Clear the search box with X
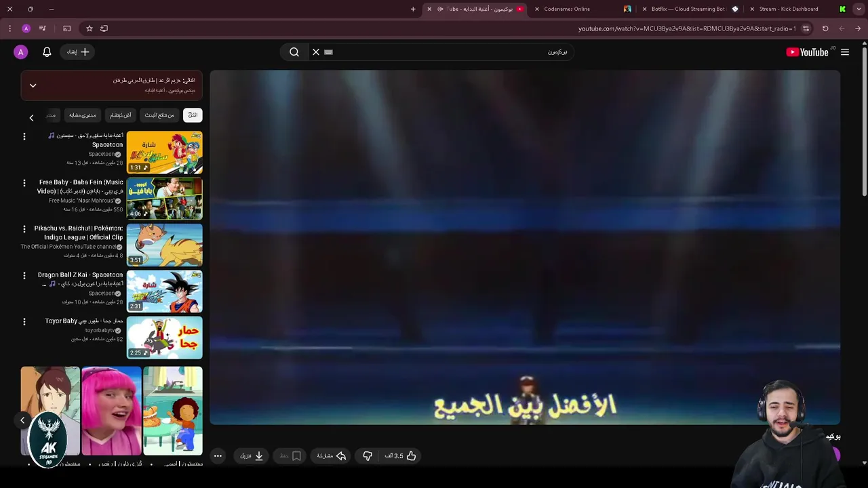Screen dimensions: 868x488 click(316, 52)
